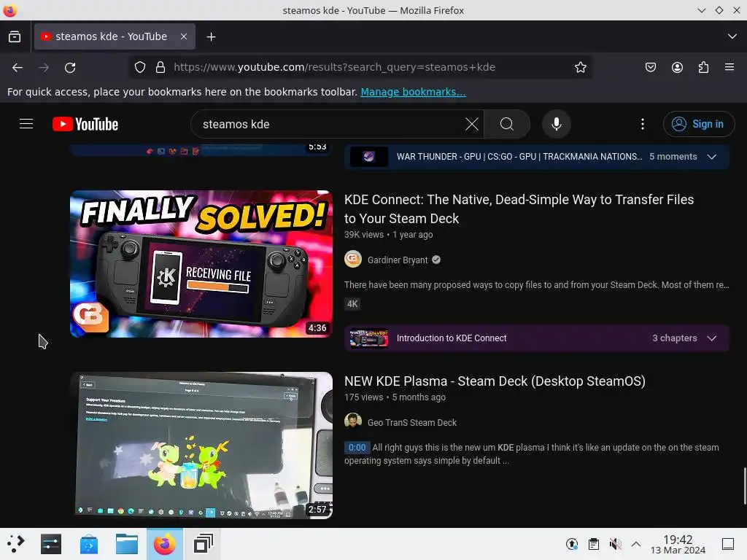Open the Extensions puzzle icon

tap(703, 67)
